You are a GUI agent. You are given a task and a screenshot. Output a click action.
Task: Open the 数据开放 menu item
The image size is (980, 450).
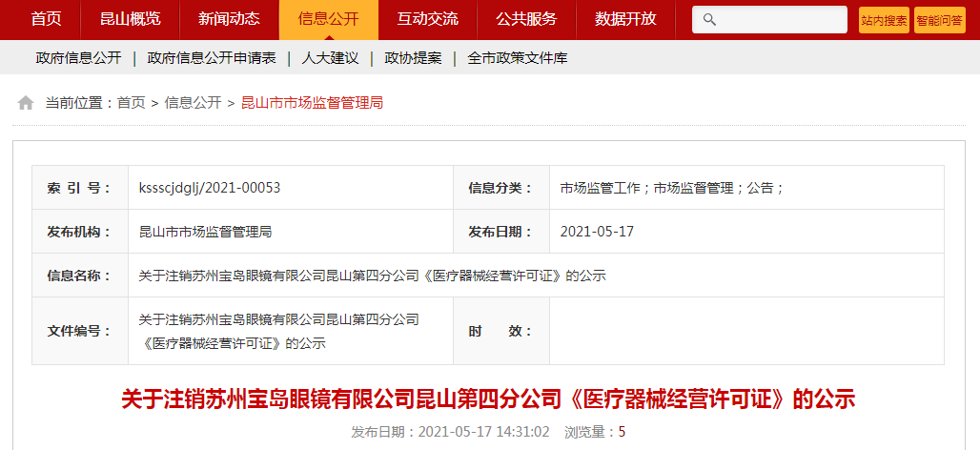click(625, 19)
